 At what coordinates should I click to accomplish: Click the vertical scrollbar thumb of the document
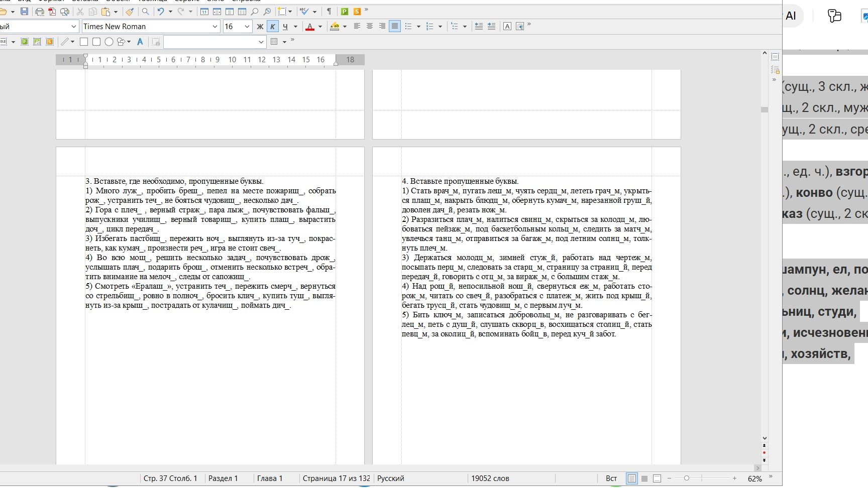[x=765, y=109]
